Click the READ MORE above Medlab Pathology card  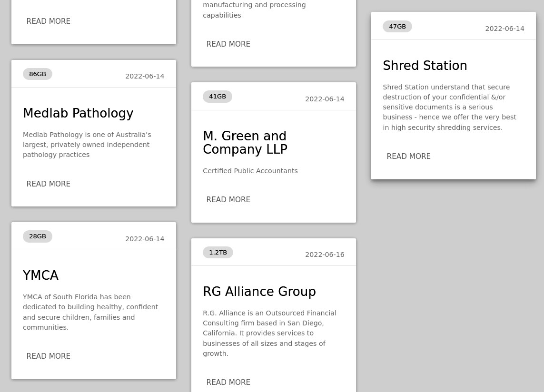[x=48, y=21]
